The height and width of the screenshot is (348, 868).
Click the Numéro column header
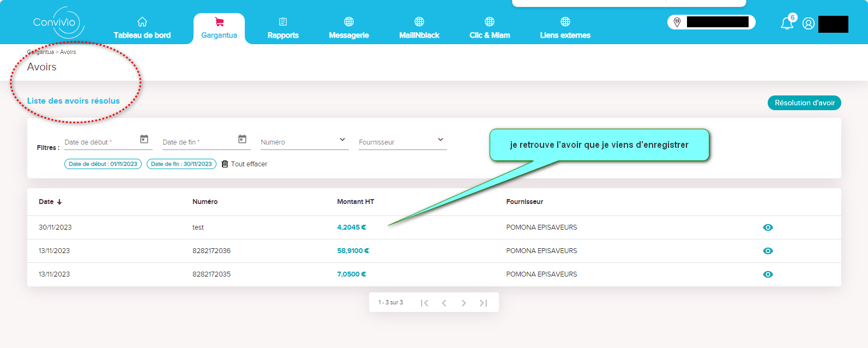tap(205, 202)
